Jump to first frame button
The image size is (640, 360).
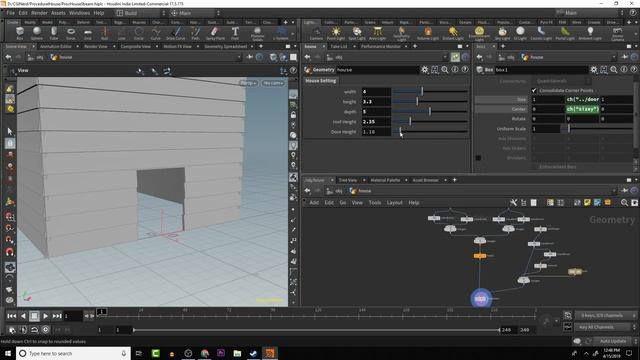click(x=11, y=316)
